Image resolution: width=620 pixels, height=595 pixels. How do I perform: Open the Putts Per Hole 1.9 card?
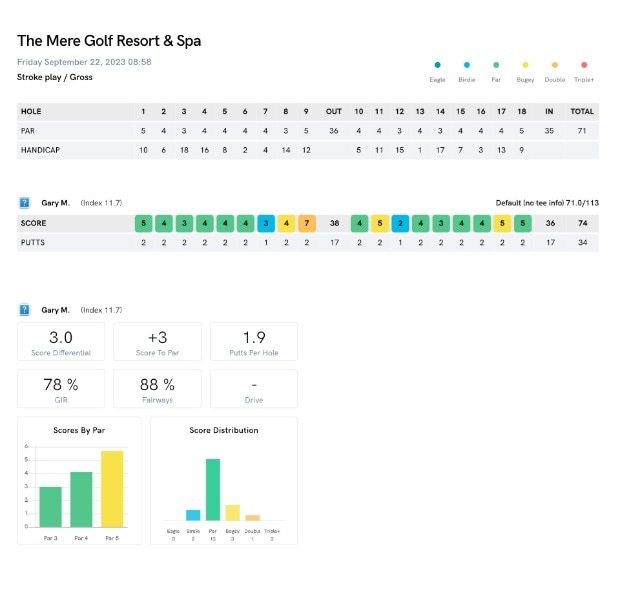click(254, 342)
